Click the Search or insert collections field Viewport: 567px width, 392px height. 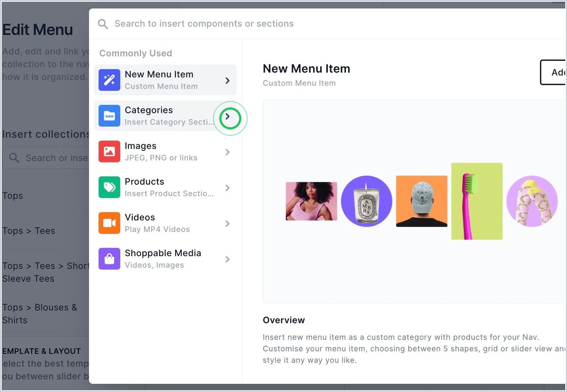tap(46, 158)
